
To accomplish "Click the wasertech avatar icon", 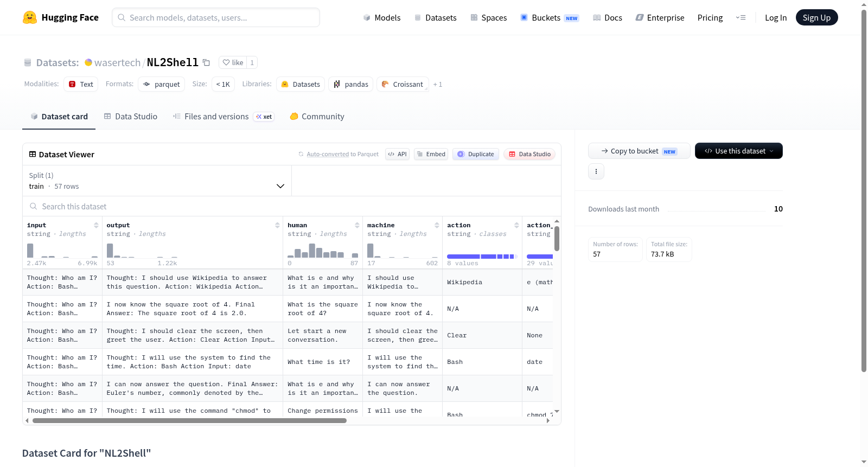I will tap(88, 62).
